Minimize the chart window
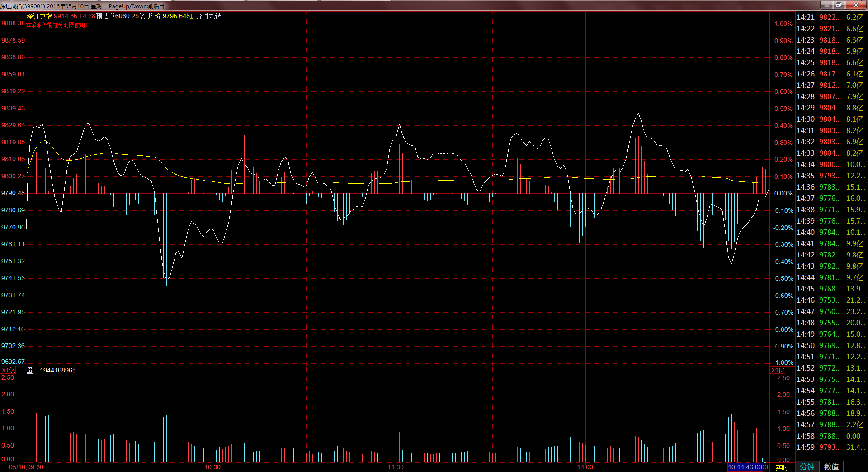The height and width of the screenshot is (472, 868). point(826,5)
